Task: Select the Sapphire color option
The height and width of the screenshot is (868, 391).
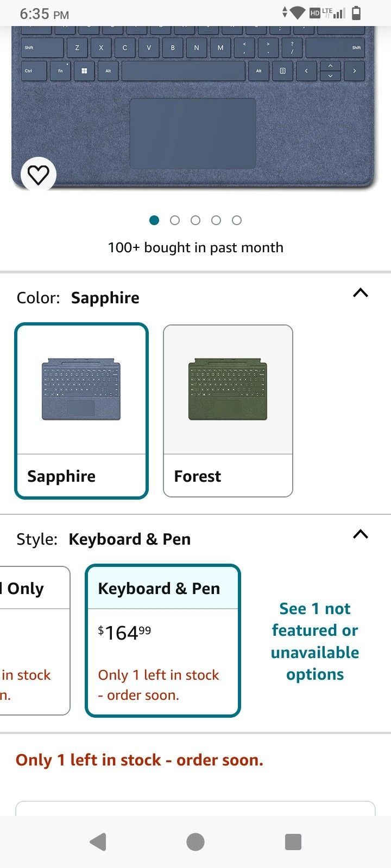Action: point(81,411)
